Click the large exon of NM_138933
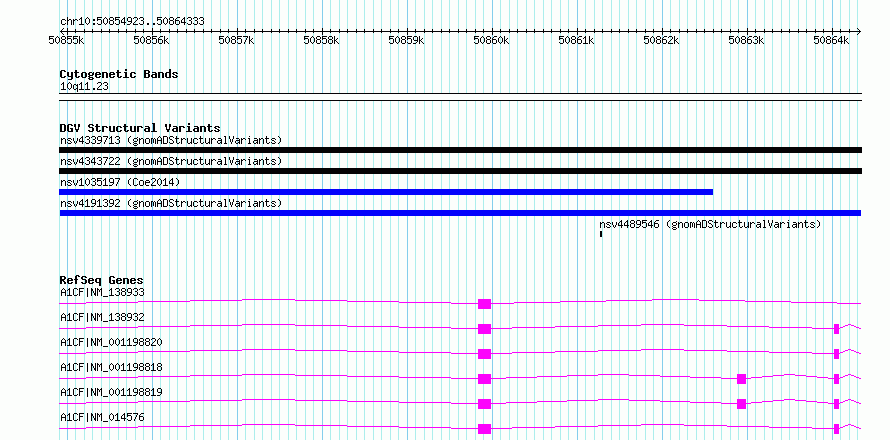The width and height of the screenshot is (890, 440). (484, 304)
